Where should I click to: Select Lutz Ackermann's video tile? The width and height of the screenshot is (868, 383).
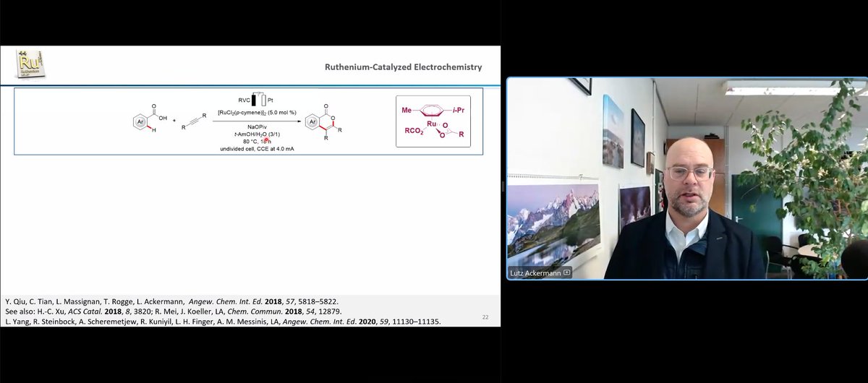686,178
